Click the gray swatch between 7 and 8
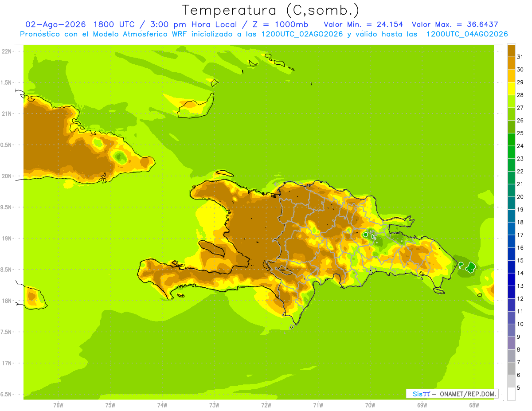Image resolution: width=532 pixels, height=411 pixels. point(511,356)
